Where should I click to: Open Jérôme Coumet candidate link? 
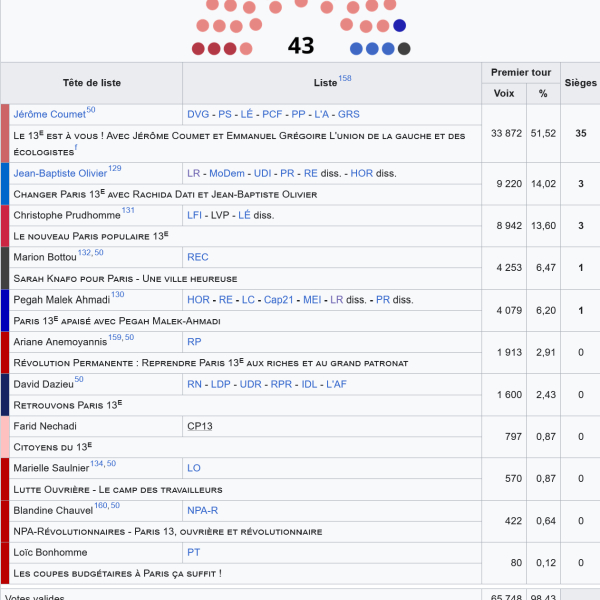pos(49,115)
